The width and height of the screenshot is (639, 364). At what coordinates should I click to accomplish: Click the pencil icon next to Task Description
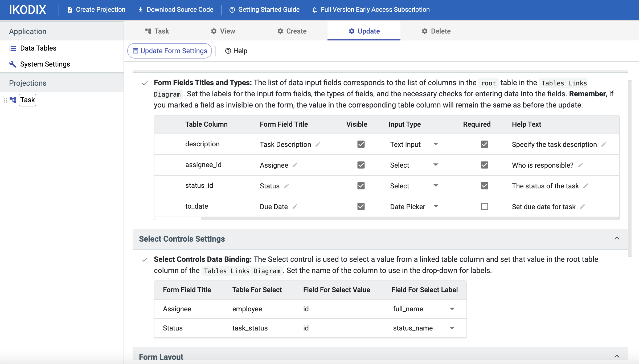click(318, 144)
